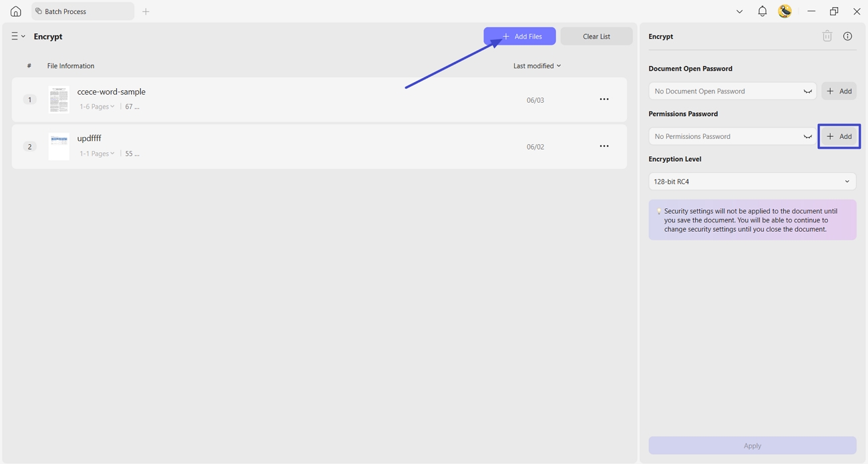The image size is (868, 464).
Task: Select the File Information column header
Action: tap(71, 66)
